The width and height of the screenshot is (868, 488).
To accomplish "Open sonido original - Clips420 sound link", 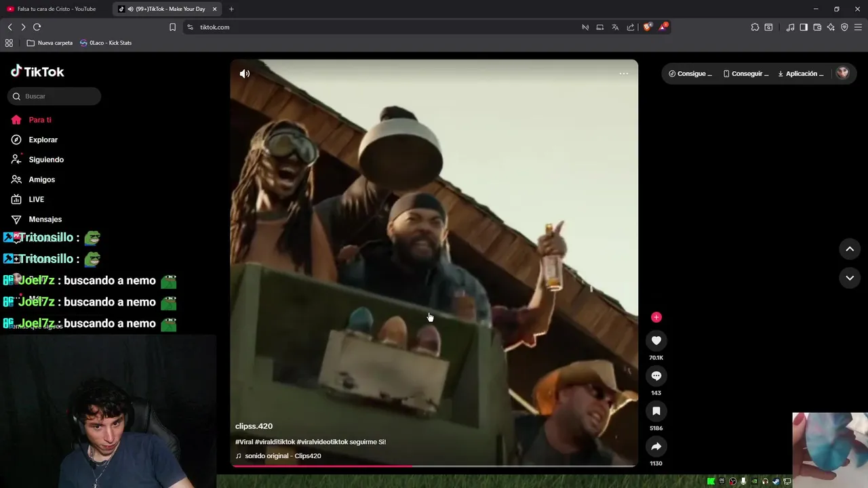I will tap(283, 456).
